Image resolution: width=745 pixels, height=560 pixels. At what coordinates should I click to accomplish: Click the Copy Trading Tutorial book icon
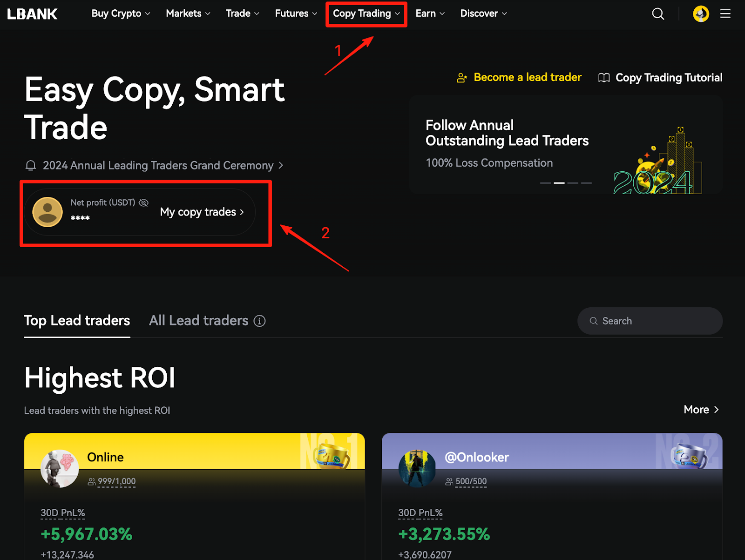603,78
